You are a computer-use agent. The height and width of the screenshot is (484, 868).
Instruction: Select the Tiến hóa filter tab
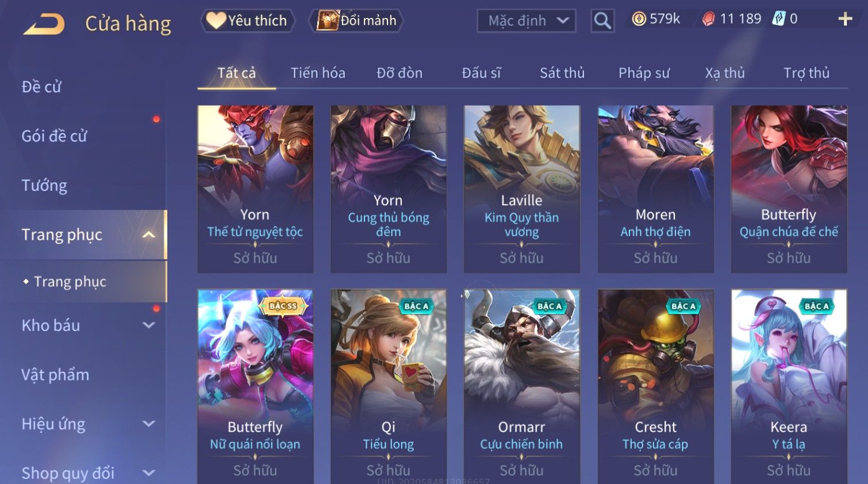click(x=318, y=73)
